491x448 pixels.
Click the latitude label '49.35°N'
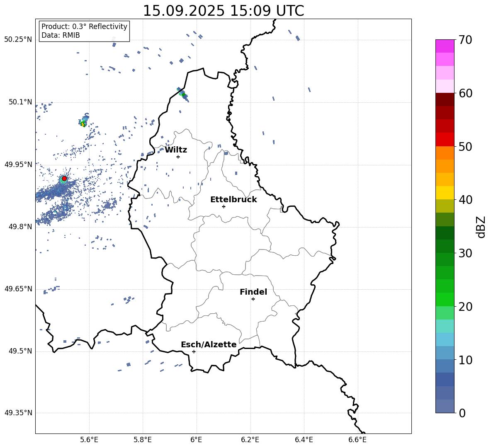click(18, 413)
